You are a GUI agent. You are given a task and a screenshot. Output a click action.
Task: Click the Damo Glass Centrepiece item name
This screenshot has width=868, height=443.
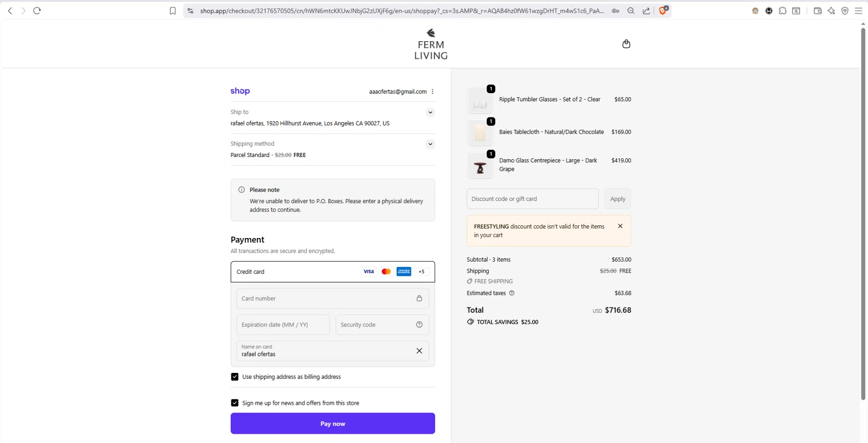click(x=548, y=164)
